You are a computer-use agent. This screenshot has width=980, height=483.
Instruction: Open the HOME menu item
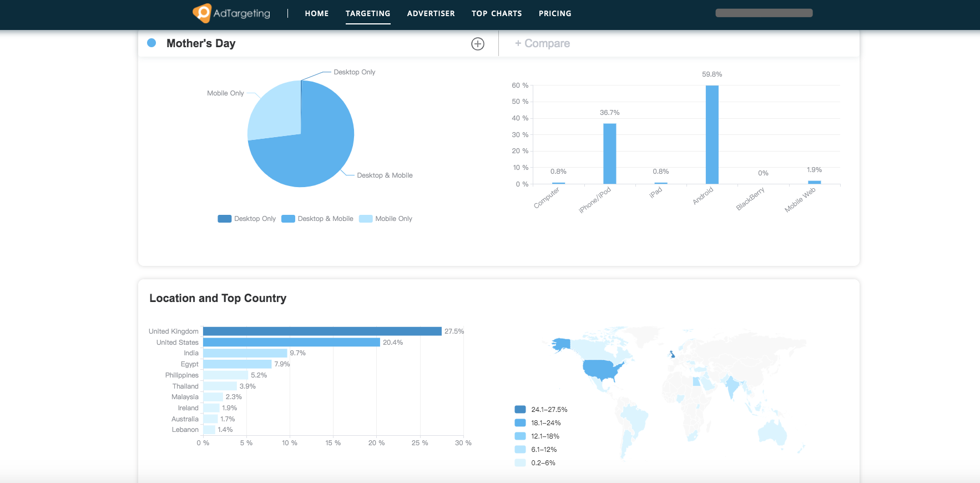(317, 13)
